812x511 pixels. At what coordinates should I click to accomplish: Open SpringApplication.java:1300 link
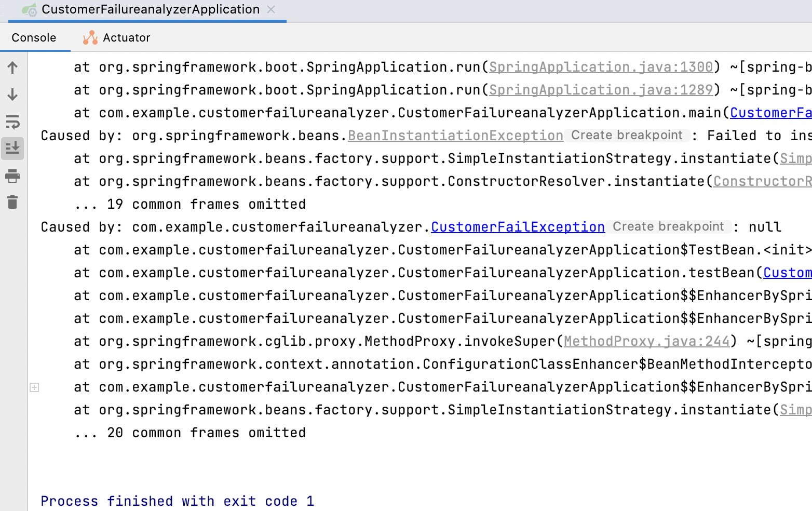tap(601, 67)
